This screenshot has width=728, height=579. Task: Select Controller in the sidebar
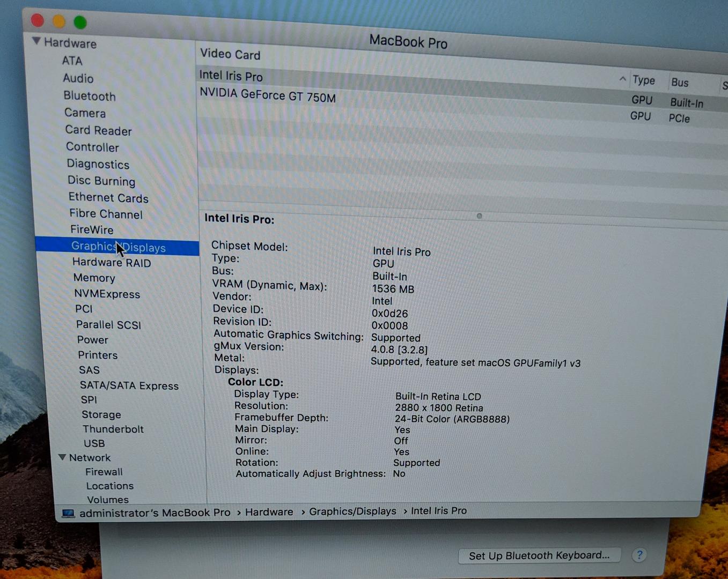point(92,147)
